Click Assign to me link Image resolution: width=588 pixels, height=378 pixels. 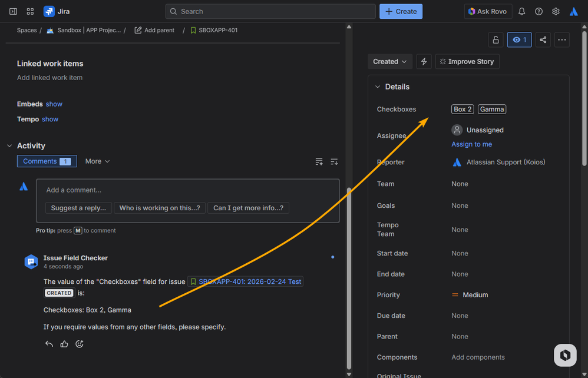(471, 144)
